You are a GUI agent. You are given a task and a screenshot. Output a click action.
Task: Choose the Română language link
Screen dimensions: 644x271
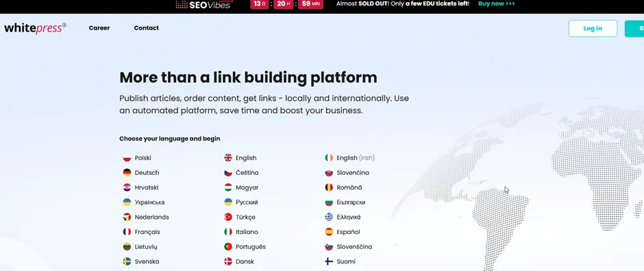coord(349,187)
